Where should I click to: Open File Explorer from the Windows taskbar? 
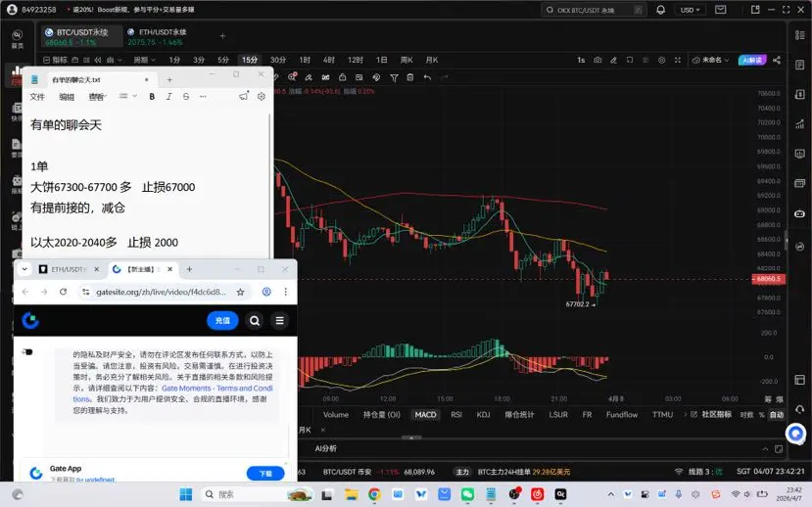coord(351,494)
